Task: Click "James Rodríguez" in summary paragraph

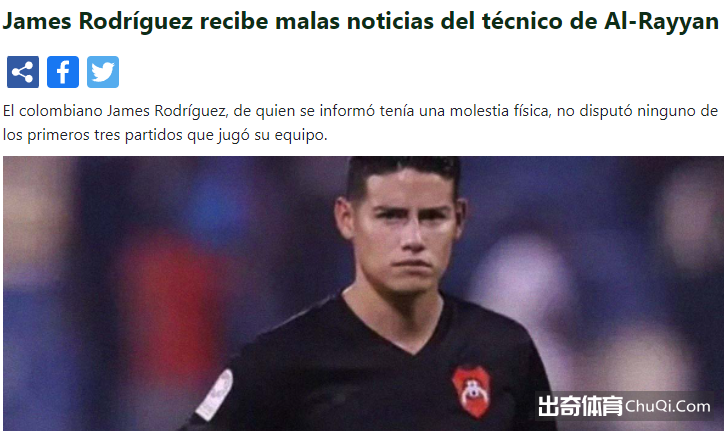Action: pos(167,111)
